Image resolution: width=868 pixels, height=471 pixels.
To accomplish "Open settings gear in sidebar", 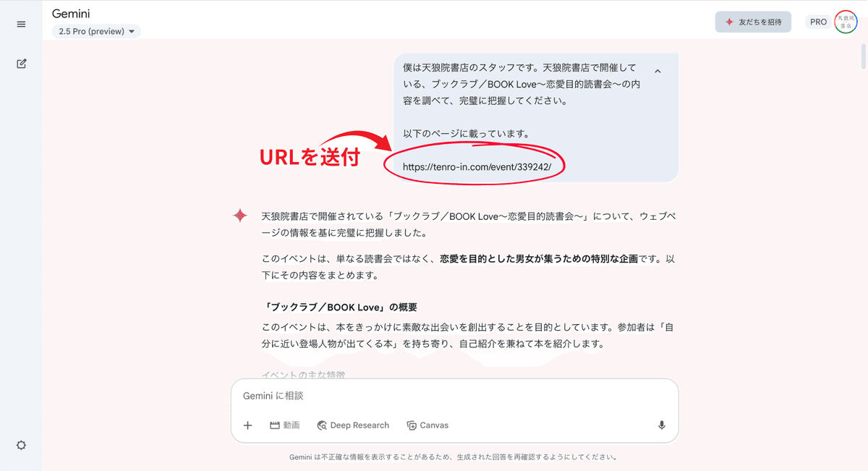I will click(x=21, y=445).
